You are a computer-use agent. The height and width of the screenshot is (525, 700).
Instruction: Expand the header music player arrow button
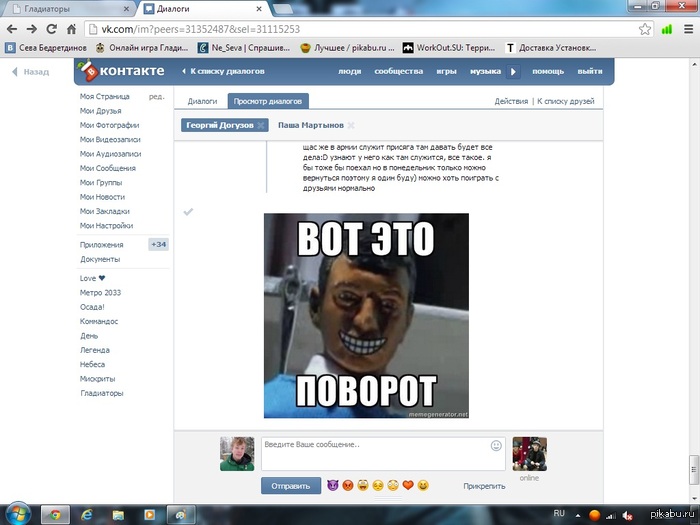click(513, 71)
